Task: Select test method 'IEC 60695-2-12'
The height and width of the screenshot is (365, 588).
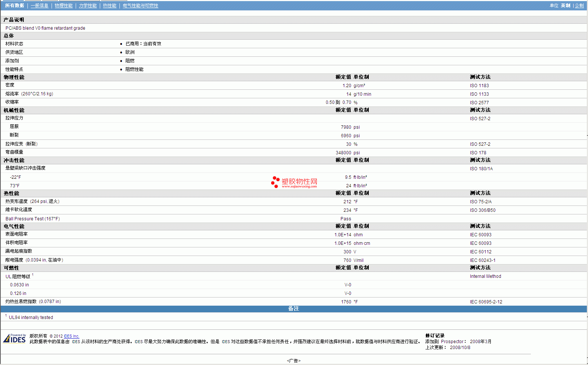Action: tap(486, 302)
